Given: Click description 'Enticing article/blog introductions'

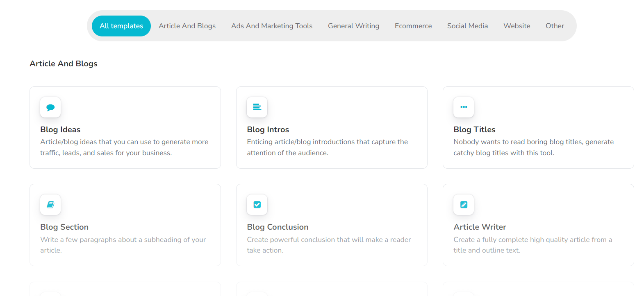Looking at the screenshot, I should click(x=327, y=147).
